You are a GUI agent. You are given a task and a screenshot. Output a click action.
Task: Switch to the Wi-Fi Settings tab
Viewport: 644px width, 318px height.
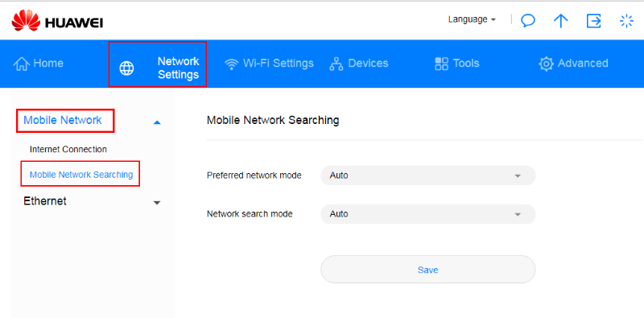(x=270, y=64)
